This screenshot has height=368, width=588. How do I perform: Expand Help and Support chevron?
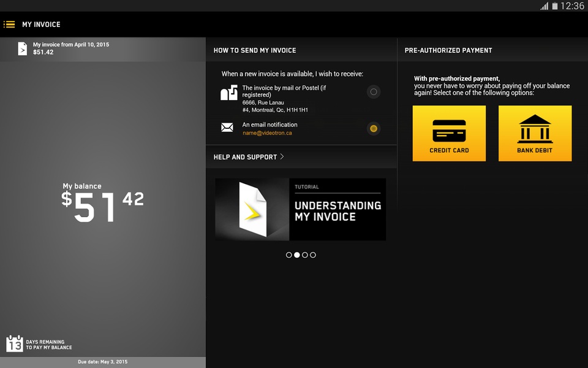(282, 156)
